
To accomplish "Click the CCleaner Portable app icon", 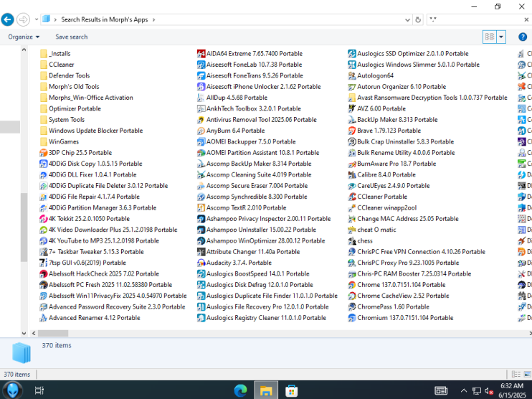I will tap(352, 197).
